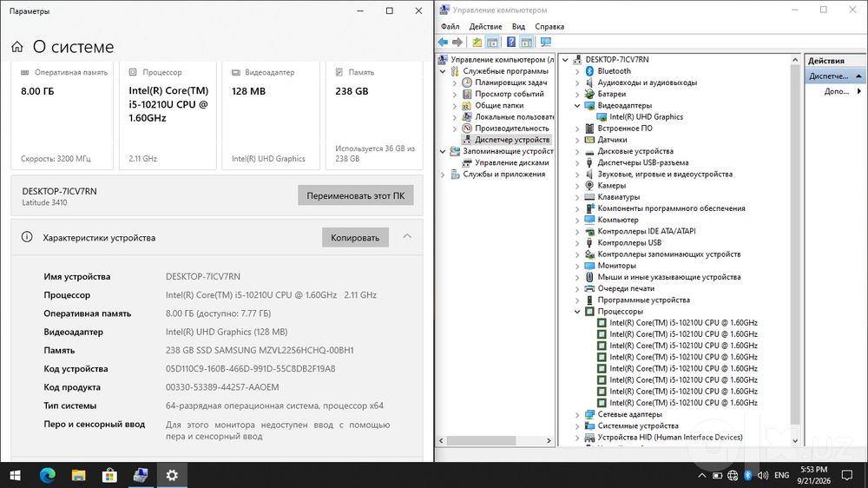Select Контроллеры USB category

point(629,242)
